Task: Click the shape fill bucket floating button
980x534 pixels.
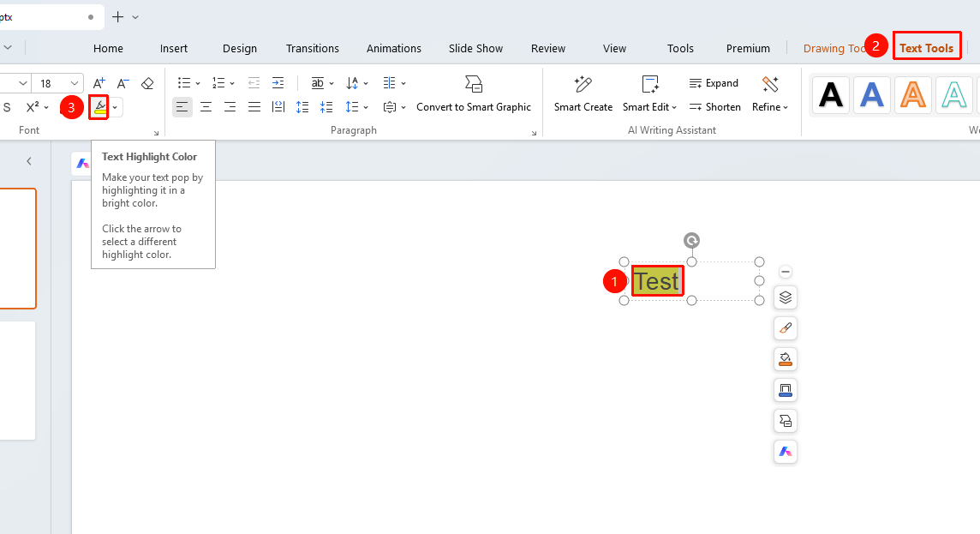Action: coord(786,359)
